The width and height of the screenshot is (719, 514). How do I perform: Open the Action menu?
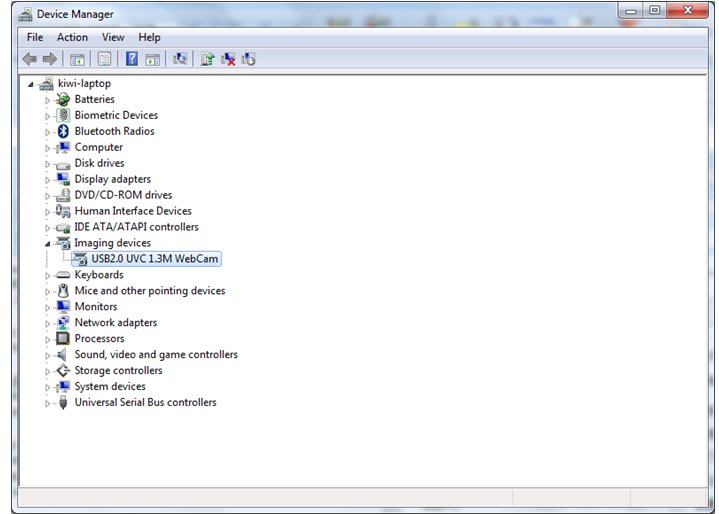[72, 37]
